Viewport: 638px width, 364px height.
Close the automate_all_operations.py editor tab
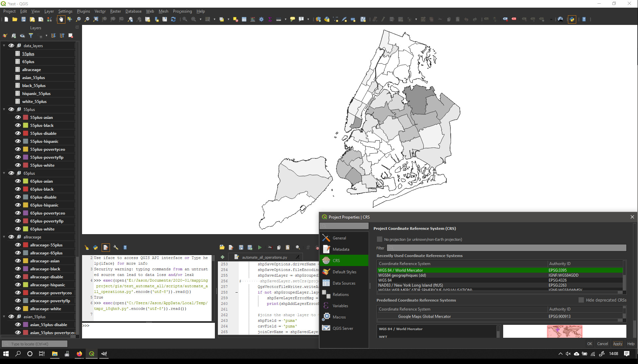click(298, 257)
